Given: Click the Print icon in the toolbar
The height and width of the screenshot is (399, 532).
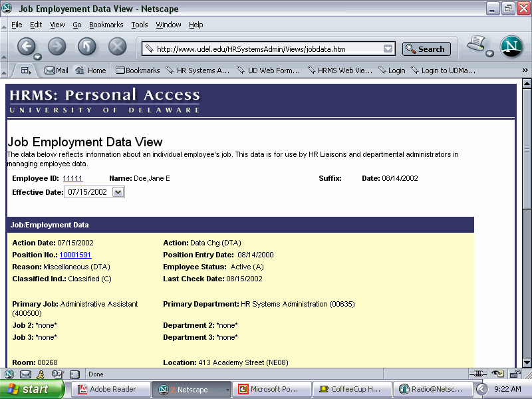Looking at the screenshot, I should coord(476,45).
